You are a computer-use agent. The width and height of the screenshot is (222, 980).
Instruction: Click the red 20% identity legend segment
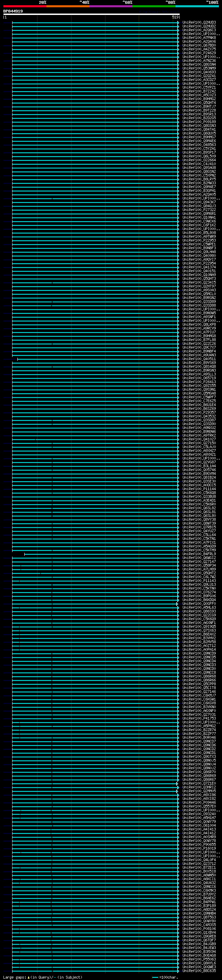coord(25,6)
